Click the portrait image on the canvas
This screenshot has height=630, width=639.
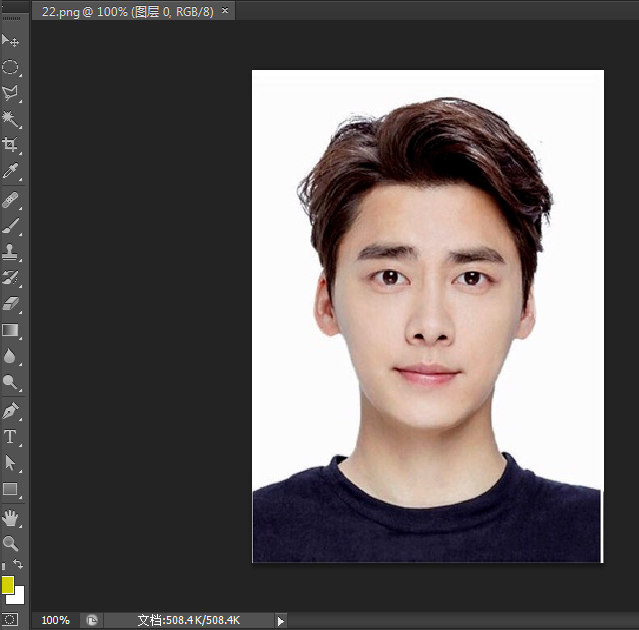click(427, 316)
